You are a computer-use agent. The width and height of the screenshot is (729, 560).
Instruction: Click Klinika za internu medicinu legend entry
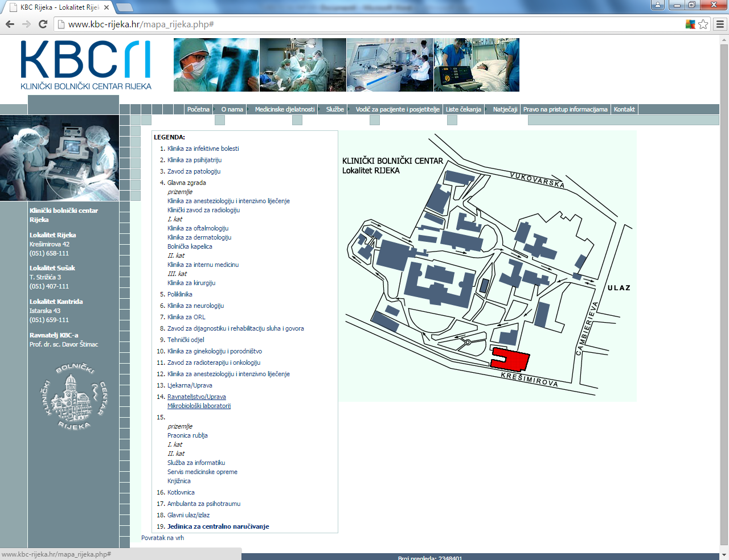pos(203,265)
